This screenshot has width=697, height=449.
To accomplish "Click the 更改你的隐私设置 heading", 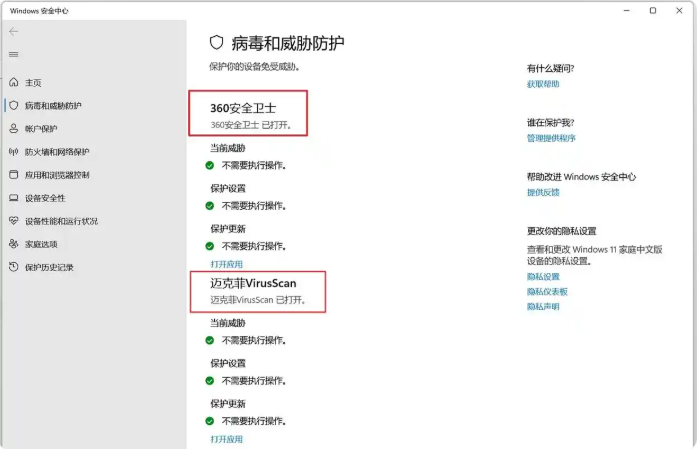I will pyautogui.click(x=561, y=231).
